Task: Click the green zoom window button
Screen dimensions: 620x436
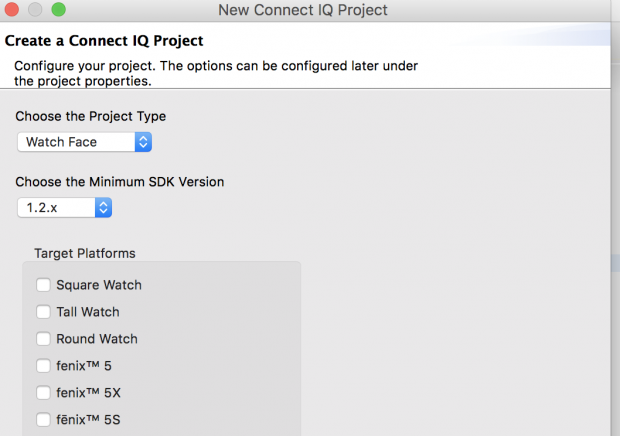Action: (59, 9)
